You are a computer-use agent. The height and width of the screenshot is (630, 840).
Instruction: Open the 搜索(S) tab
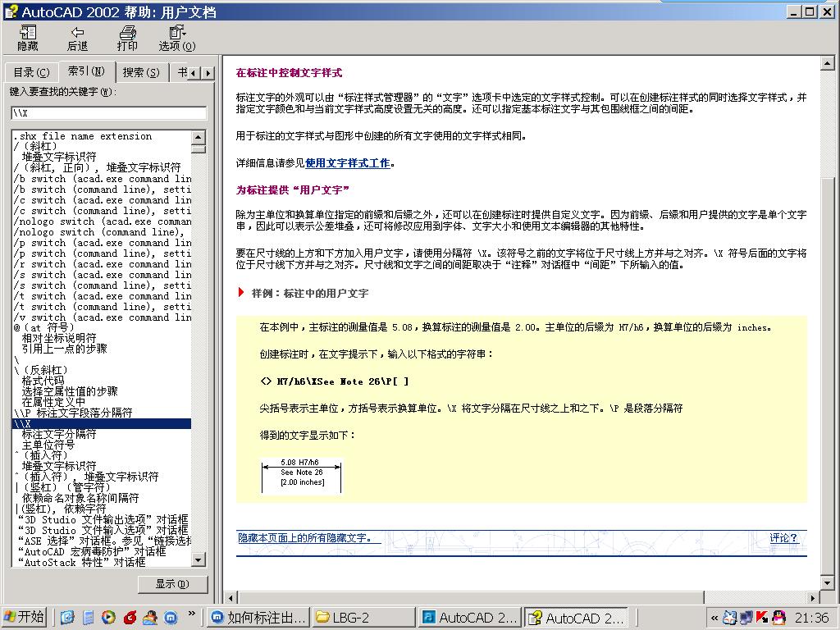pyautogui.click(x=141, y=72)
